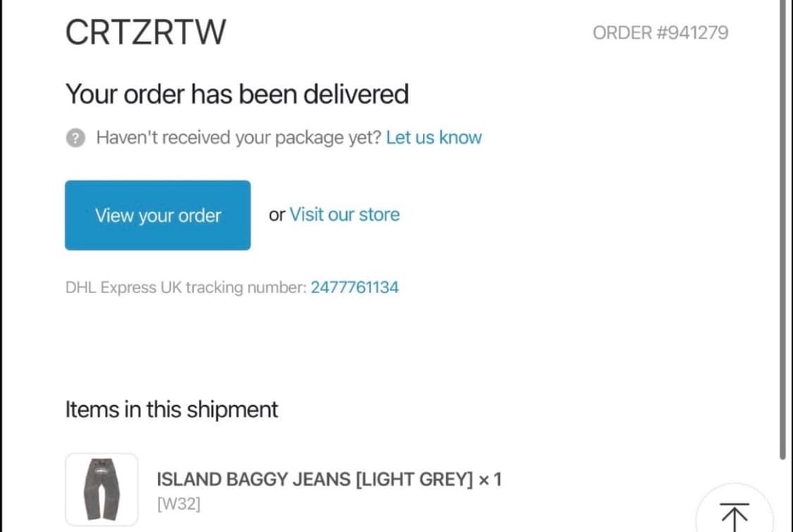Click the 'View your order' button

pyautogui.click(x=157, y=215)
